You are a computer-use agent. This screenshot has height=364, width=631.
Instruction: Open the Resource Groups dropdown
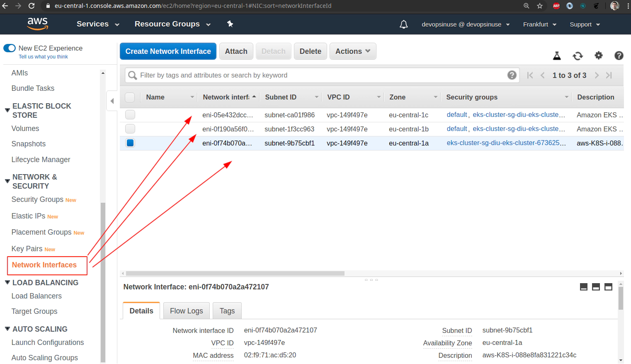click(x=172, y=24)
